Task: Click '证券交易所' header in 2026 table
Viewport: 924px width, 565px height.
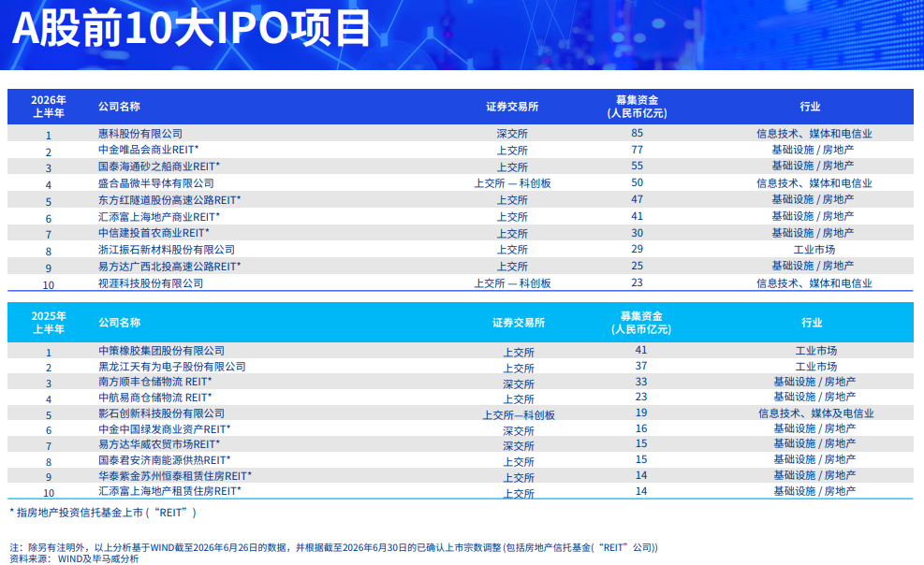Action: (512, 107)
